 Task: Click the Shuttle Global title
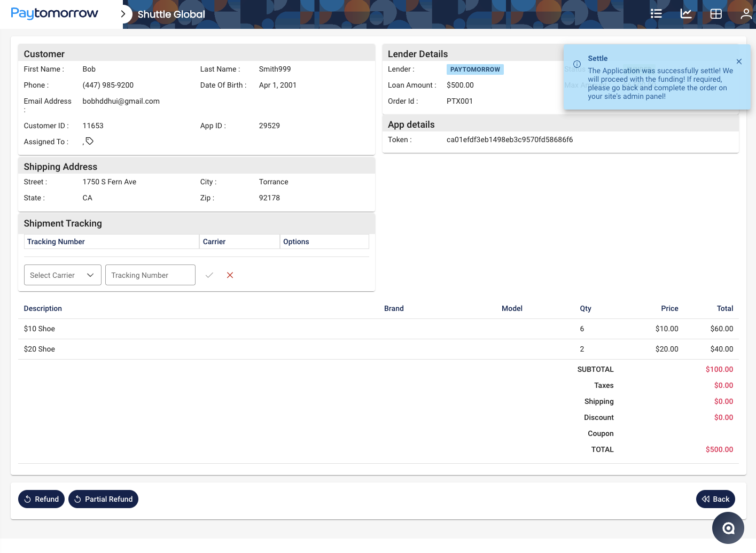click(171, 14)
